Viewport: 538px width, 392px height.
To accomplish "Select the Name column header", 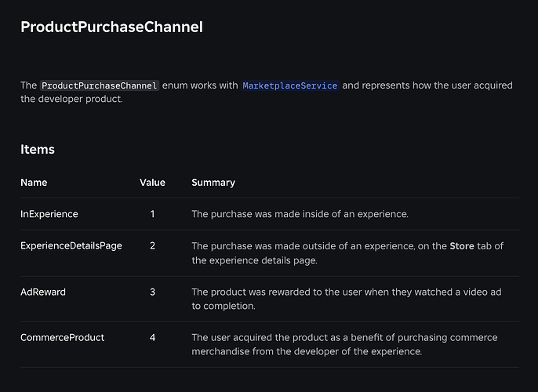I will 34,183.
